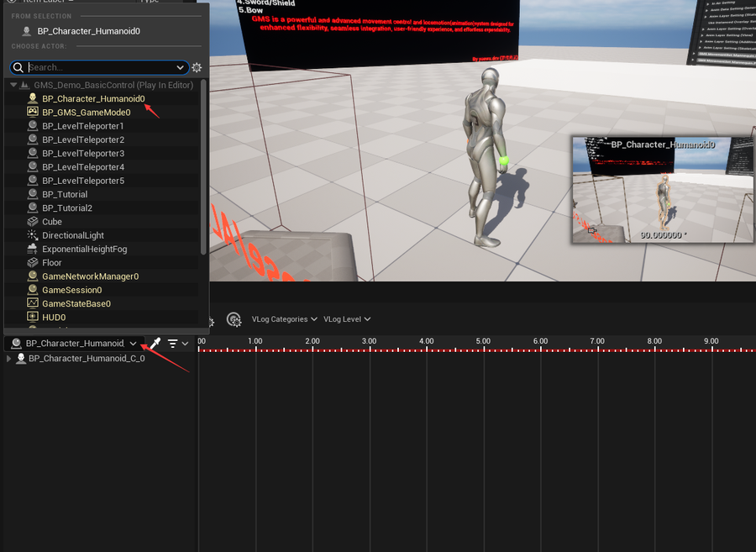The image size is (756, 552).
Task: Open the VLog Categories dropdown
Action: coord(284,319)
